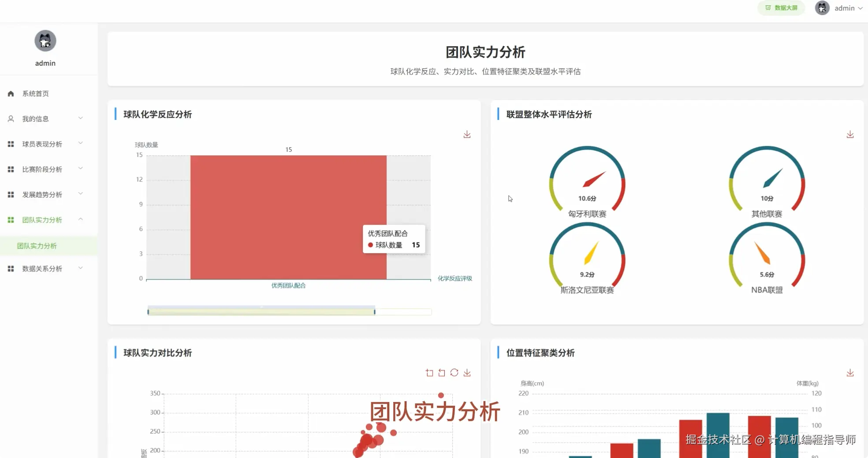Viewport: 868px width, 458px height.
Task: Select the zoom box tool on 球队实力对比分析 chart
Action: point(429,372)
